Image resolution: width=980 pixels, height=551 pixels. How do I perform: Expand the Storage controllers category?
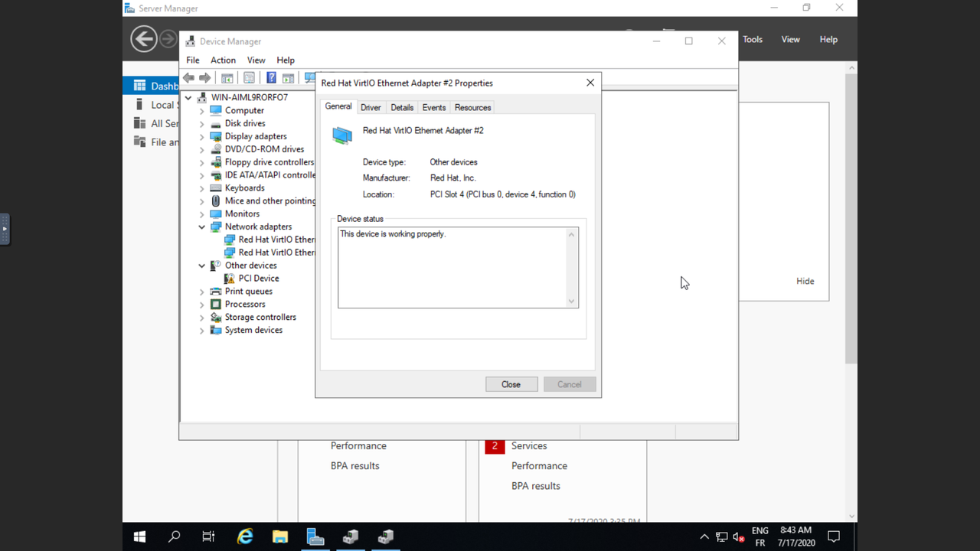202,318
